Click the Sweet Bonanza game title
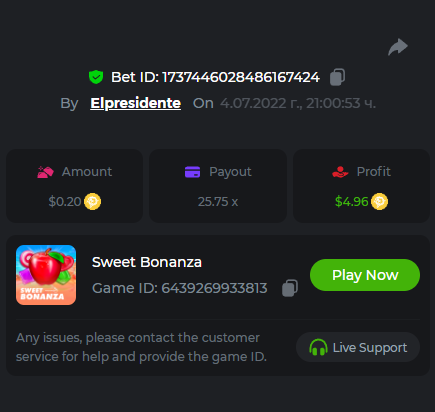The width and height of the screenshot is (435, 412). click(147, 262)
